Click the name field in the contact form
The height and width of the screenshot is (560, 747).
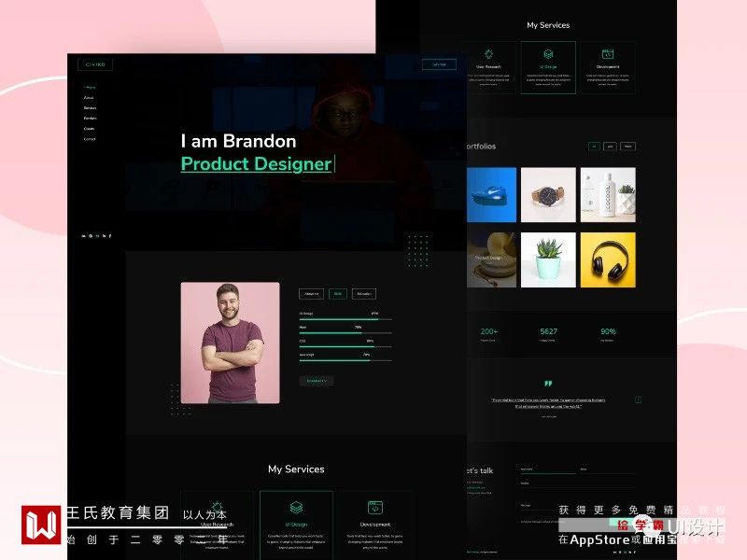click(x=547, y=469)
